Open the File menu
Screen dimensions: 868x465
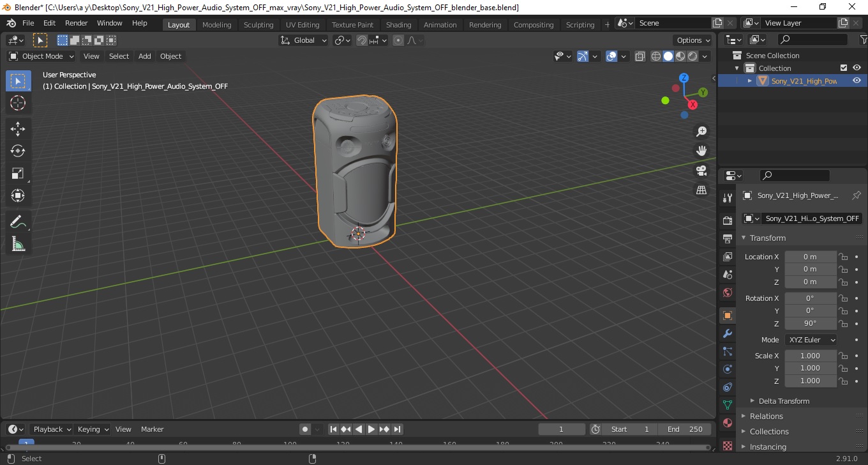pos(28,23)
